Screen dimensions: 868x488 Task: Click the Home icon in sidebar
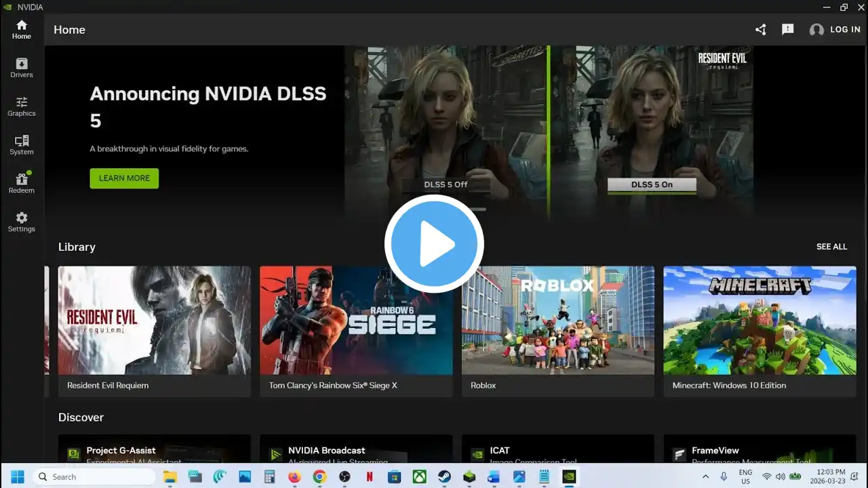22,29
